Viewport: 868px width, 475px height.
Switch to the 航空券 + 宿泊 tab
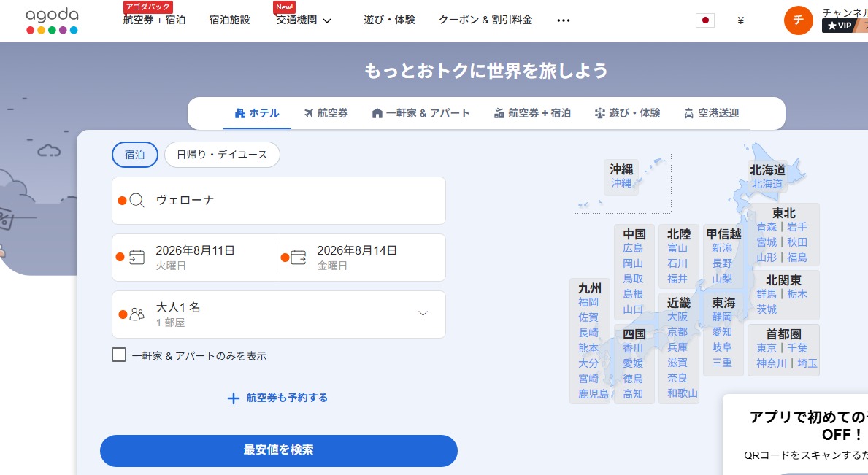coord(532,113)
